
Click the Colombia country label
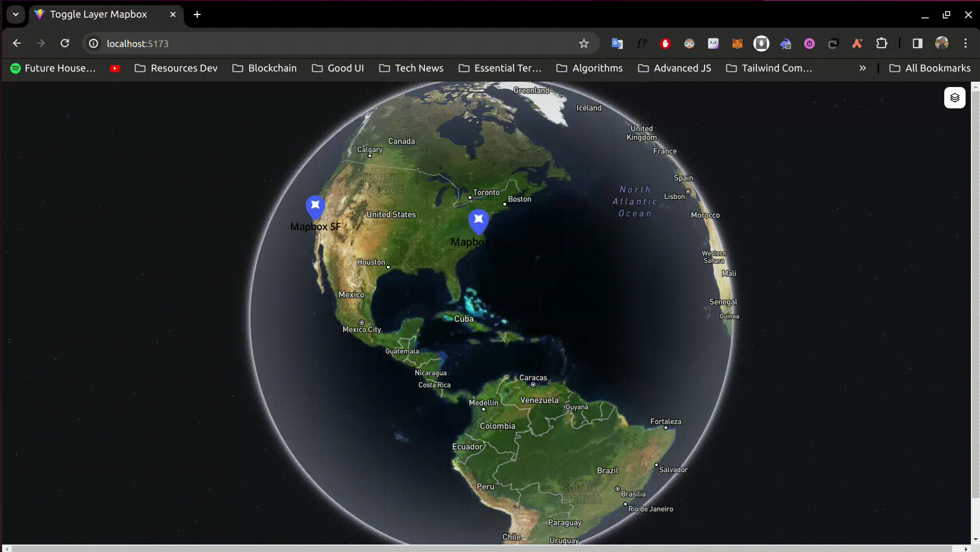point(497,426)
